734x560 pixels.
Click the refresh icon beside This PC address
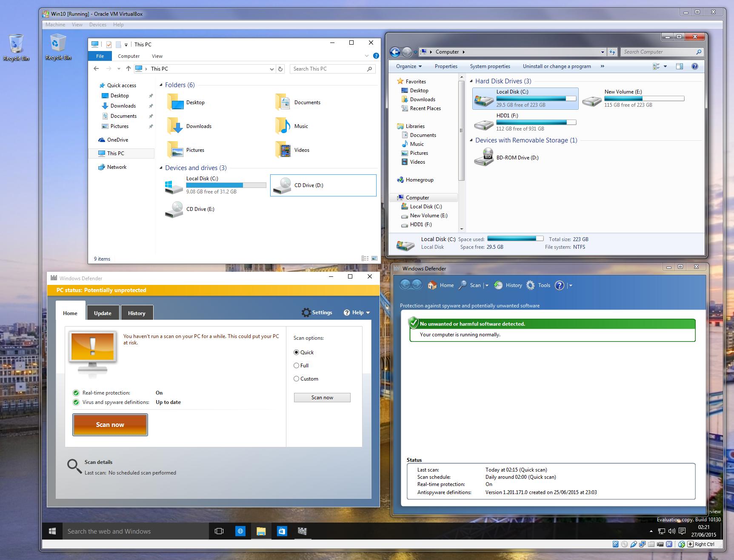[x=280, y=69]
